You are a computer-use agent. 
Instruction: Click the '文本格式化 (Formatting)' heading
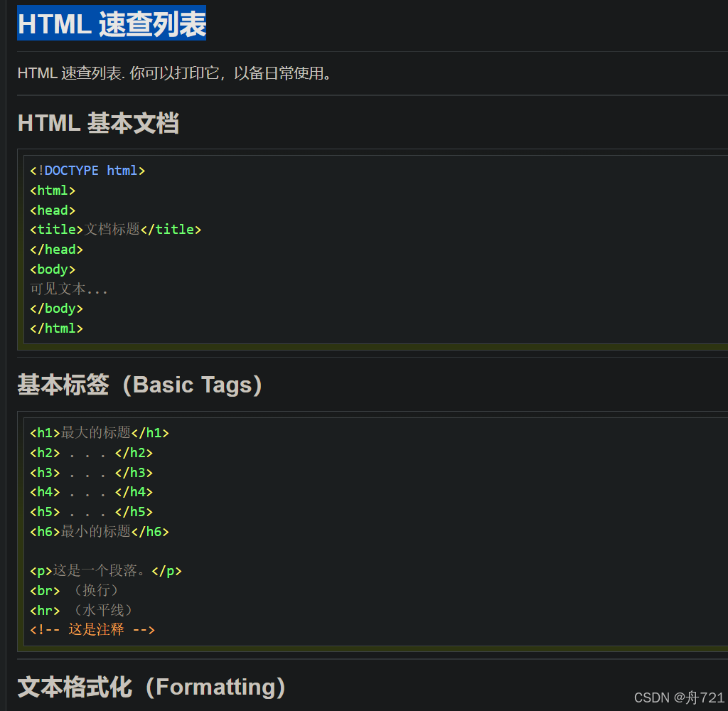click(152, 687)
